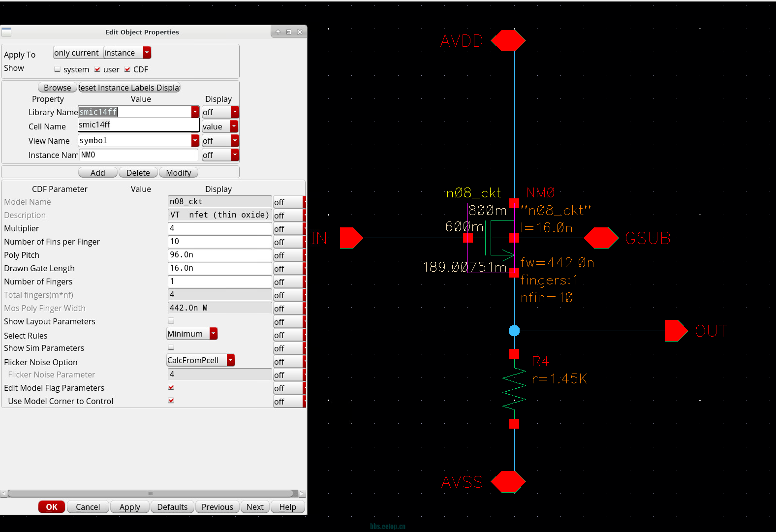Image resolution: width=776 pixels, height=532 pixels.
Task: Click the AVSS pin symbol
Action: pyautogui.click(x=508, y=482)
